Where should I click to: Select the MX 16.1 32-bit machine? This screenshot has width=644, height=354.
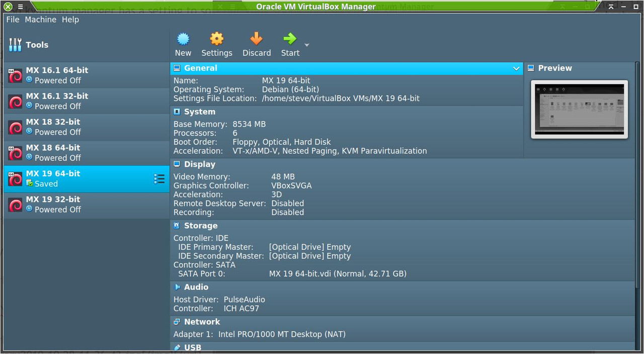(87, 101)
